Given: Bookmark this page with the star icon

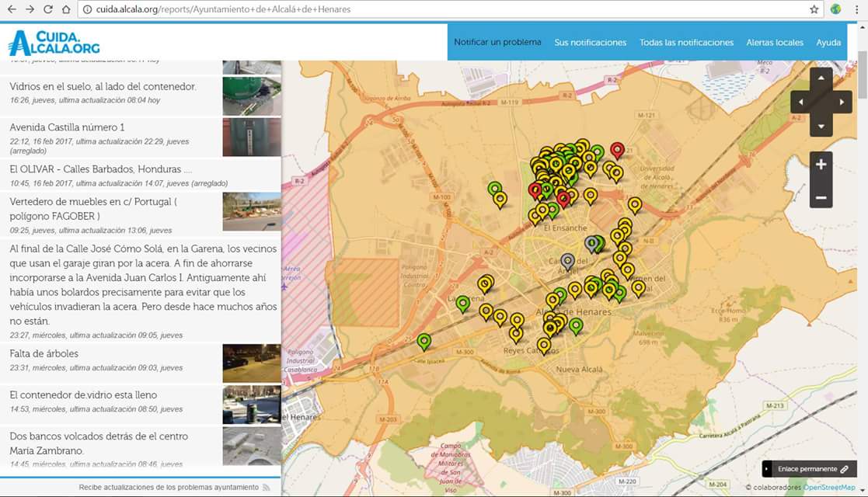Looking at the screenshot, I should pos(814,9).
